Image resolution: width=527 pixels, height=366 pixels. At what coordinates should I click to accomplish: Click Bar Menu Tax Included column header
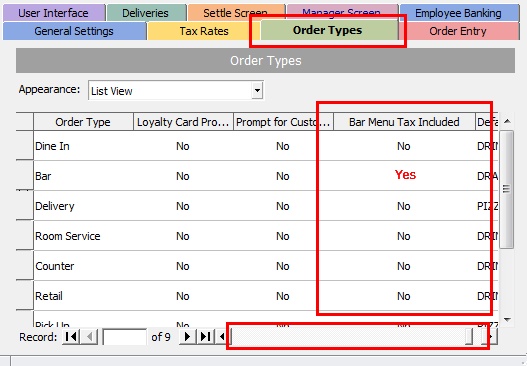coord(404,122)
